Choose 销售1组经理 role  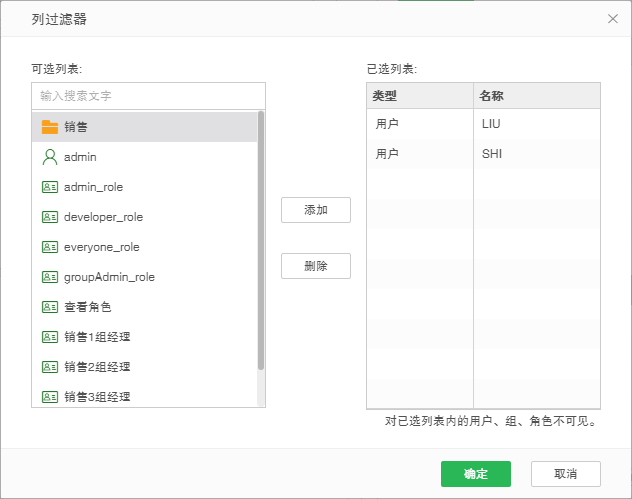click(144, 337)
